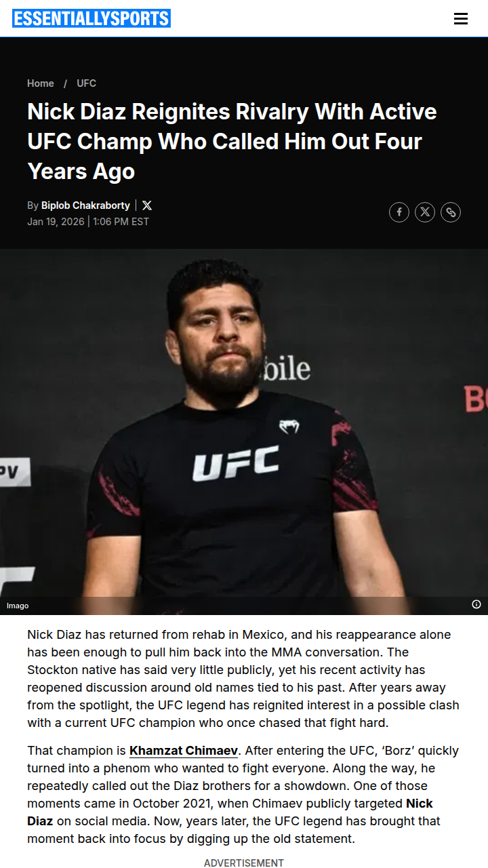Open Nick Diaz bold link
The height and width of the screenshot is (868, 488).
click(x=230, y=812)
